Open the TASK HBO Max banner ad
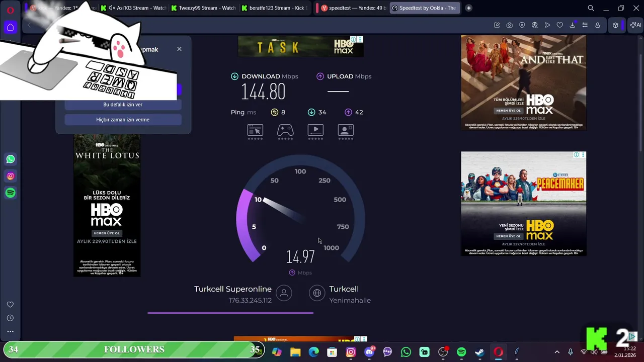644x362 pixels. tap(300, 47)
